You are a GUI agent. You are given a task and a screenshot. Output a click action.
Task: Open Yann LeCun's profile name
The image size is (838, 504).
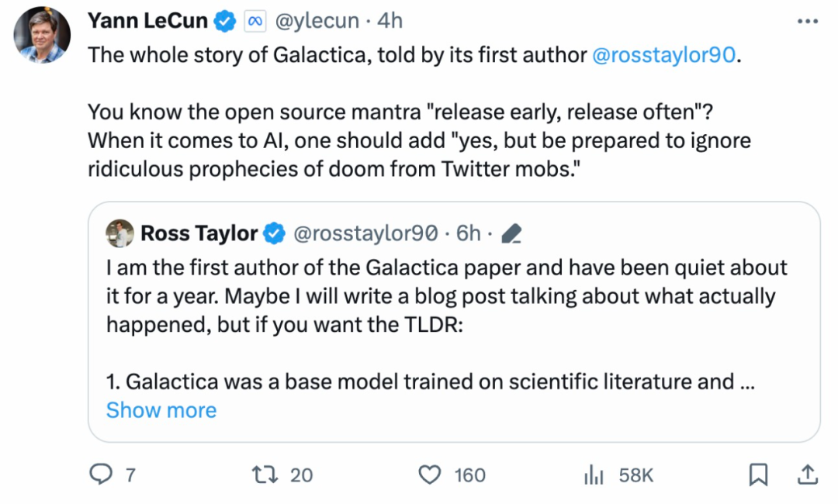[x=147, y=21]
